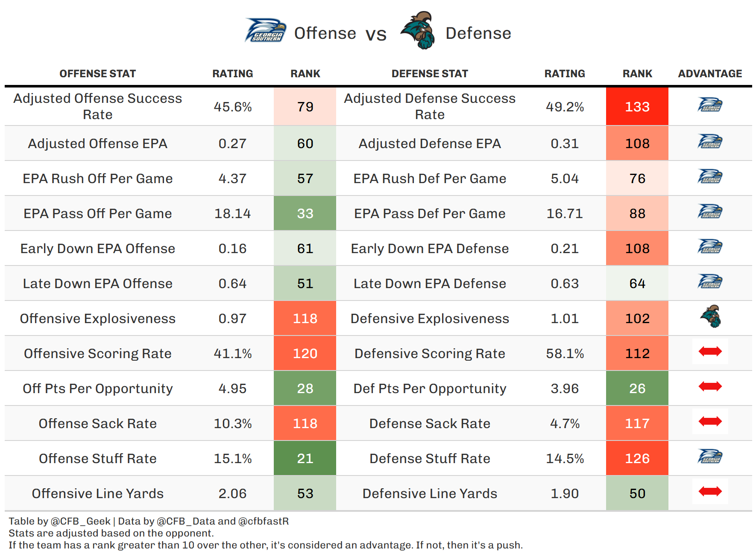756x560 pixels.
Task: Select the DEFENSE STAT column header
Action: coord(430,74)
